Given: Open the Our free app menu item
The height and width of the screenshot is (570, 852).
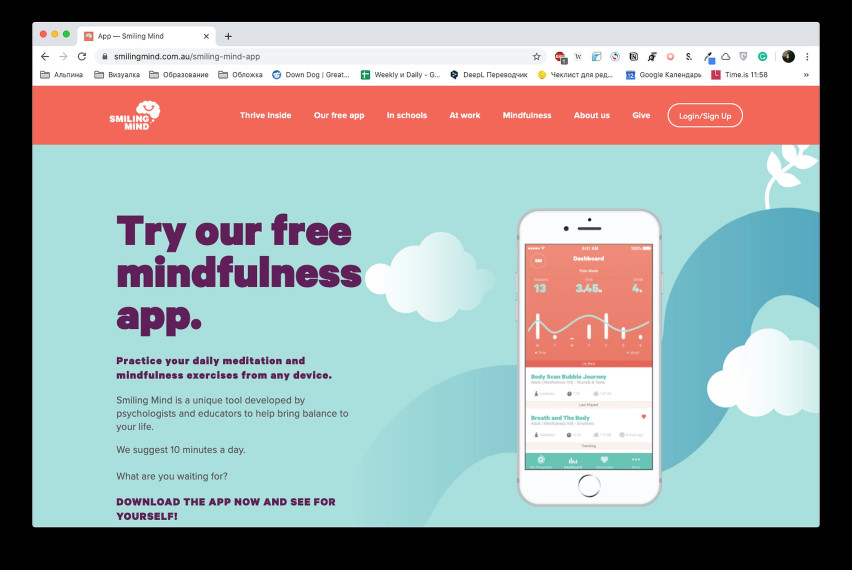Looking at the screenshot, I should [339, 115].
